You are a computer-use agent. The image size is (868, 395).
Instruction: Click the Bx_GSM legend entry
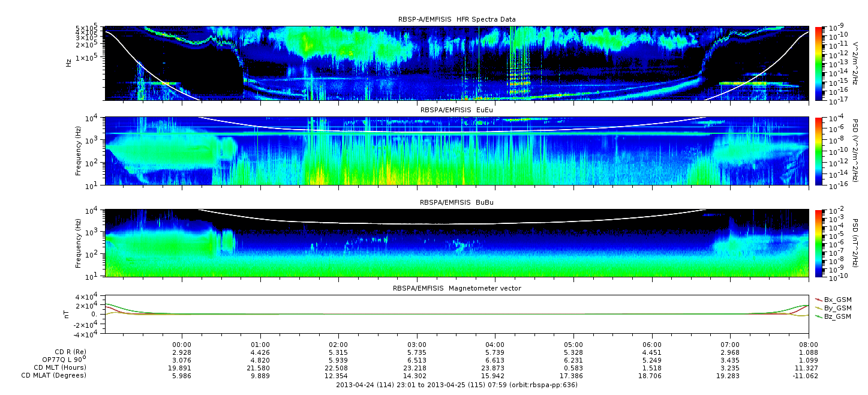(x=837, y=299)
